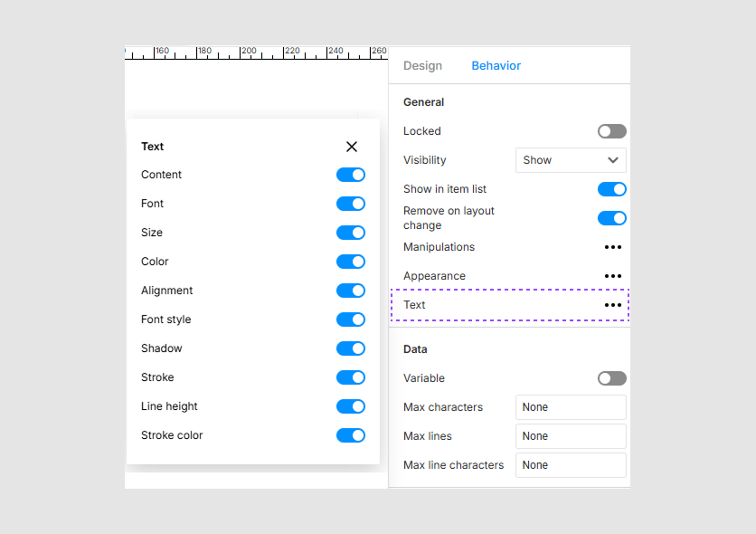This screenshot has width=756, height=534.
Task: Turn off Line height toggle
Action: click(351, 406)
